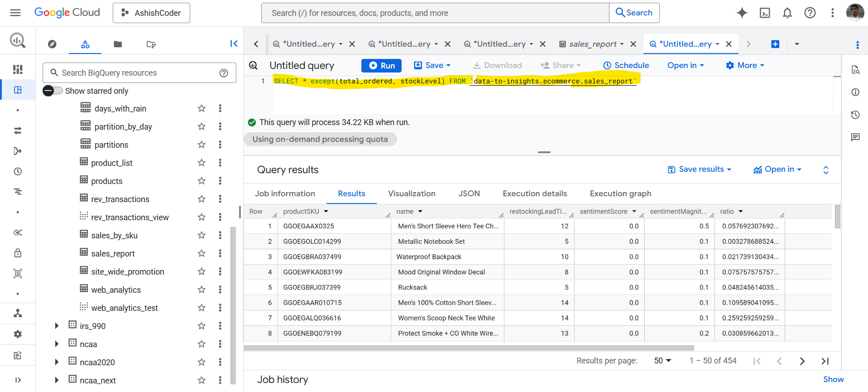Expand the ncaa2020 dataset
Screen dimensions: 868x392
pos(57,362)
